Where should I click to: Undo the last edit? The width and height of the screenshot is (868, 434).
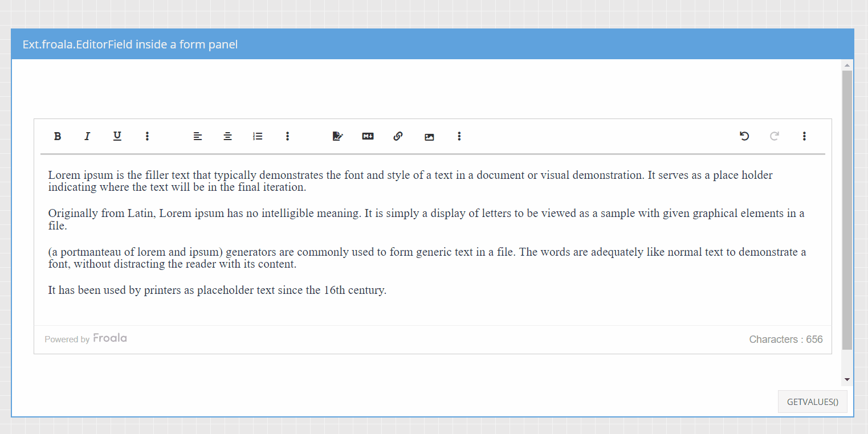pyautogui.click(x=744, y=136)
